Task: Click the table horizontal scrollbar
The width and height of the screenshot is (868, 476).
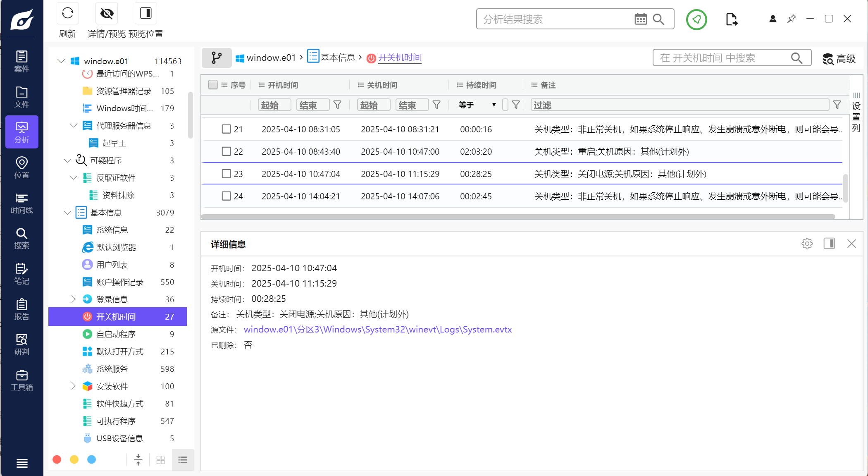Action: coord(518,216)
